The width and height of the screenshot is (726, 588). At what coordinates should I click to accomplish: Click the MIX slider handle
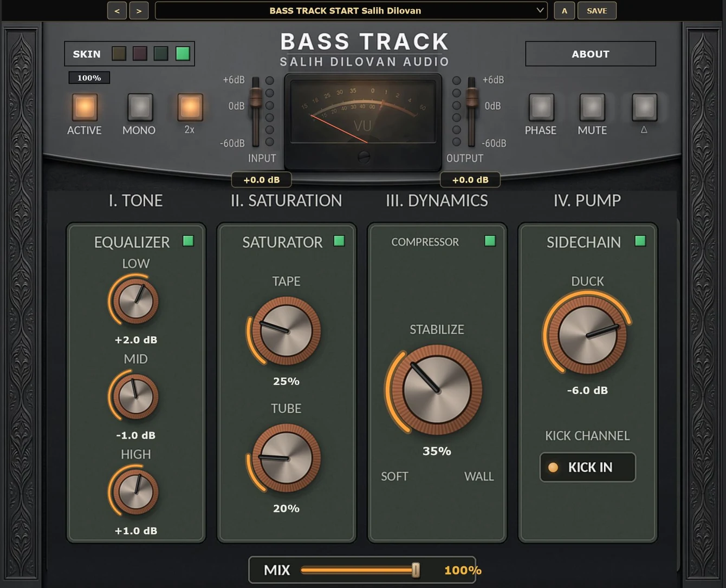point(416,570)
